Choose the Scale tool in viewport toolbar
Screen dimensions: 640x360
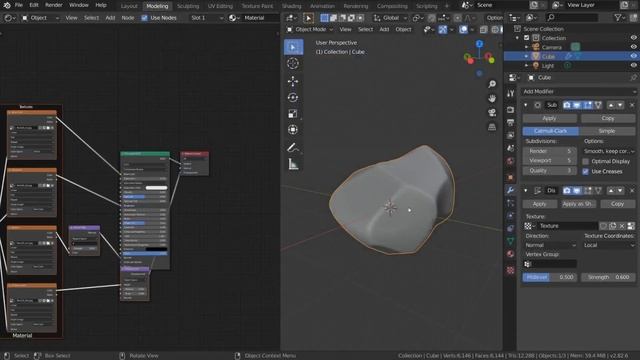pyautogui.click(x=293, y=114)
